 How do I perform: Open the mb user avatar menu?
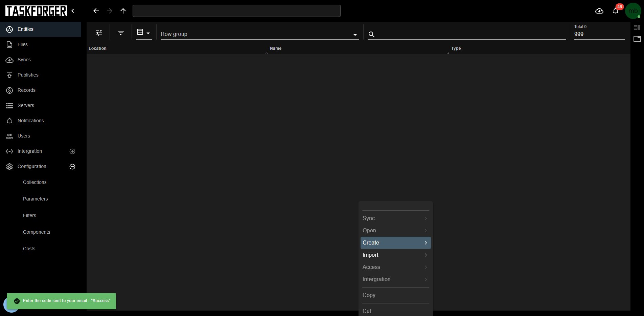coord(633,11)
